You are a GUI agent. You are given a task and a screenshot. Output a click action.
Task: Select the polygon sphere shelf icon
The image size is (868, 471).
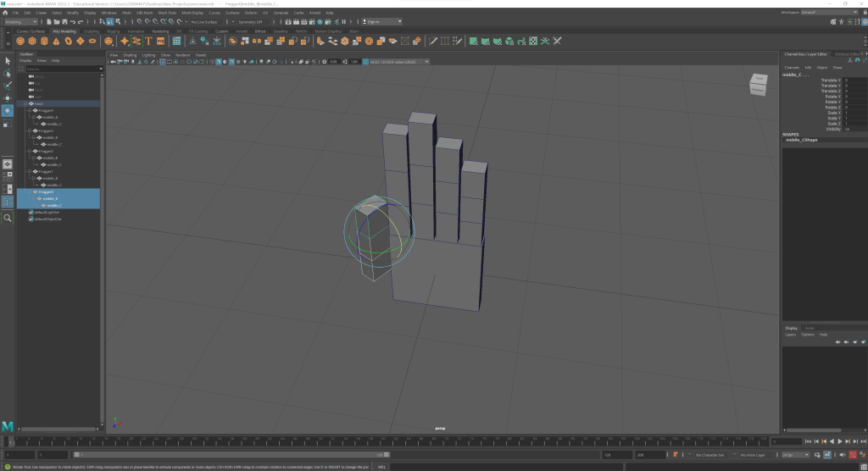click(19, 41)
